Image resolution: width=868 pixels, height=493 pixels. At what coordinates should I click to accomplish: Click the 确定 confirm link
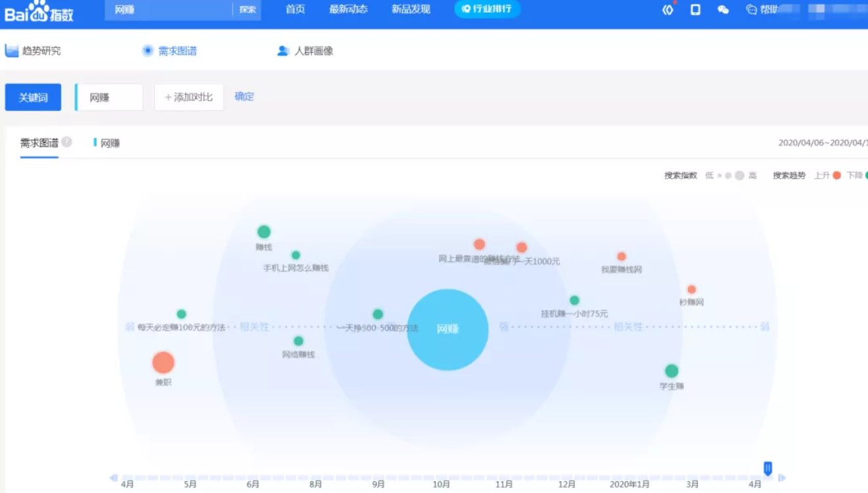pos(244,96)
